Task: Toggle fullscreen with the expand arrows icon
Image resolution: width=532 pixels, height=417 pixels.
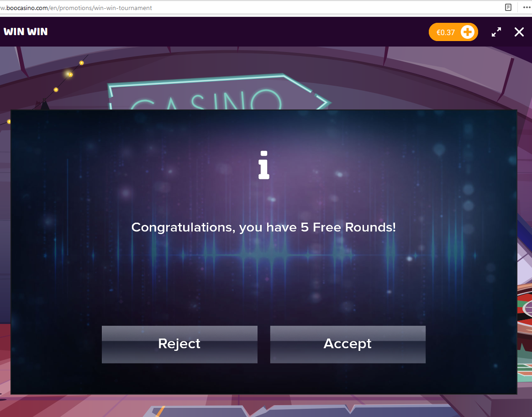Action: 496,32
